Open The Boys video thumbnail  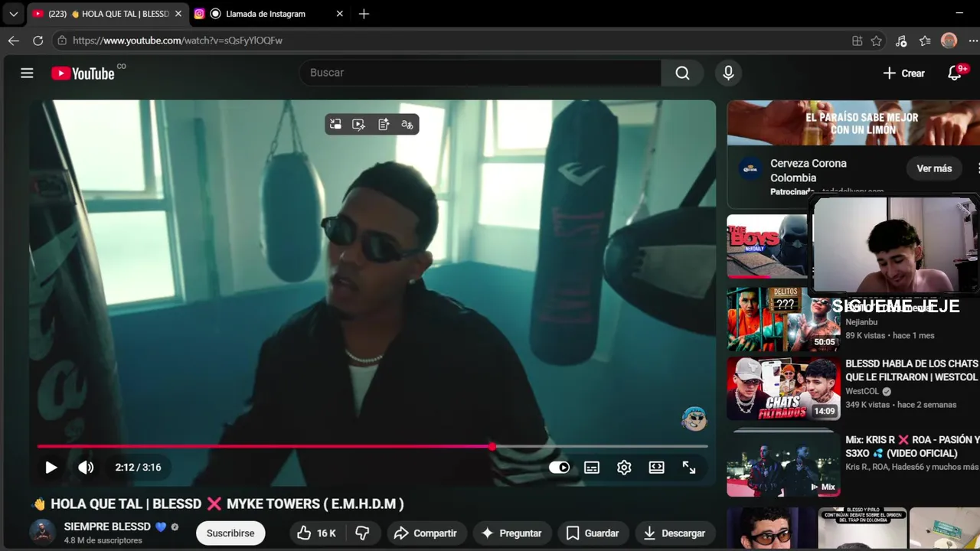767,246
